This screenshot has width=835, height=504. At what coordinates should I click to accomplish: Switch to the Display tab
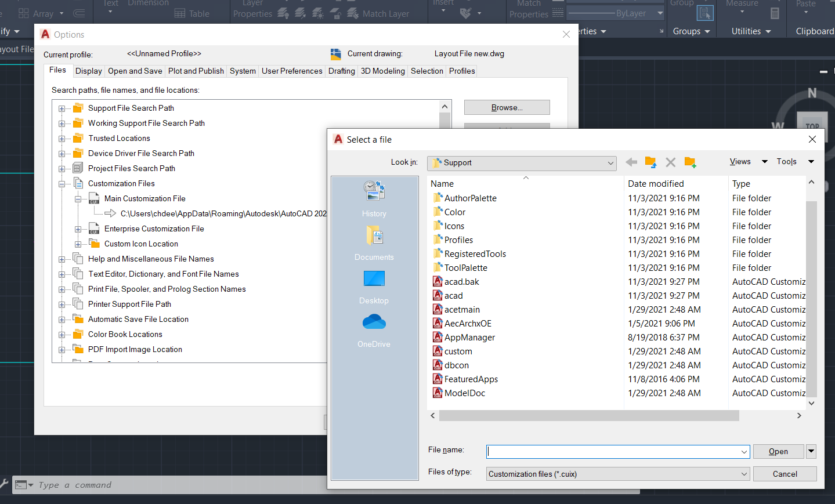coord(89,71)
